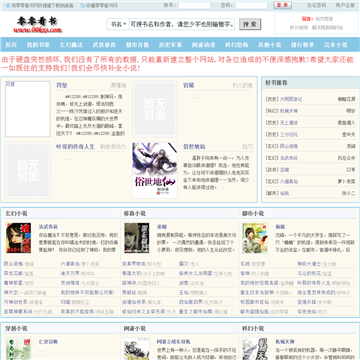Open 校园都市修仙 in the 都市小说 list
Viewport: 360px width, 360px height.
[255, 302]
